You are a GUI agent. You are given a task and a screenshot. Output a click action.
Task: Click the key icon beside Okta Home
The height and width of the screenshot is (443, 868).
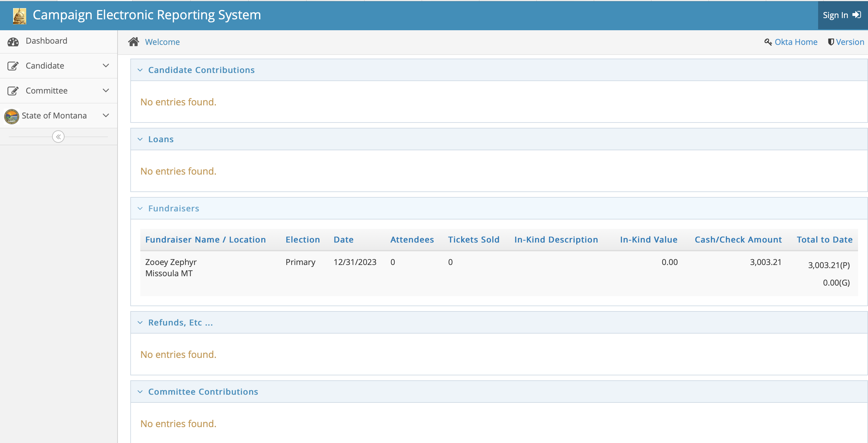[x=768, y=42]
